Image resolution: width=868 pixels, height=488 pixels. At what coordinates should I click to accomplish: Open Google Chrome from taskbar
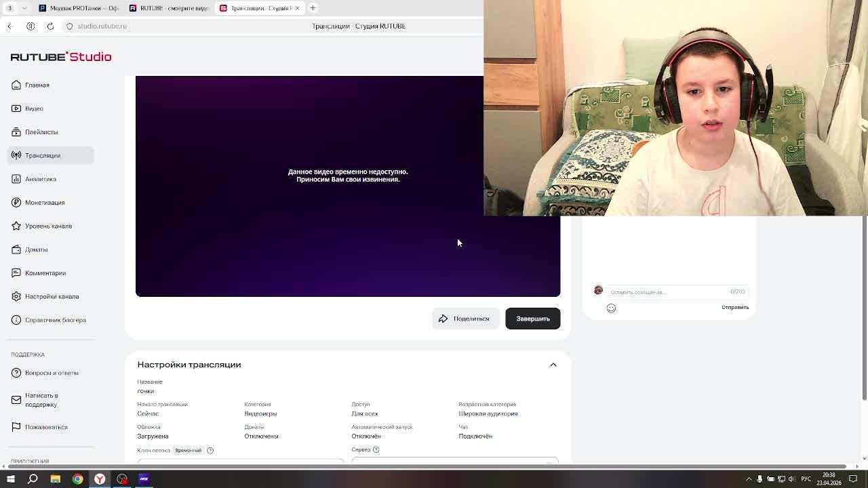[78, 479]
